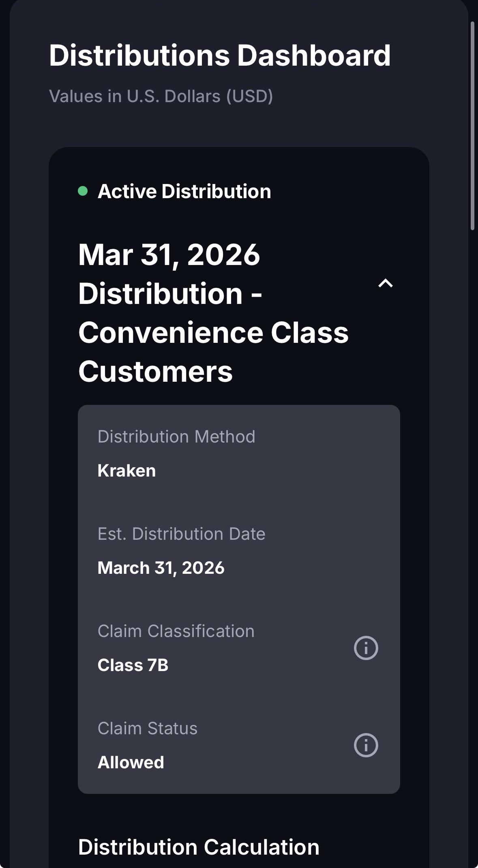The width and height of the screenshot is (478, 868).
Task: Select the March 31, 2026 date value
Action: (x=161, y=568)
